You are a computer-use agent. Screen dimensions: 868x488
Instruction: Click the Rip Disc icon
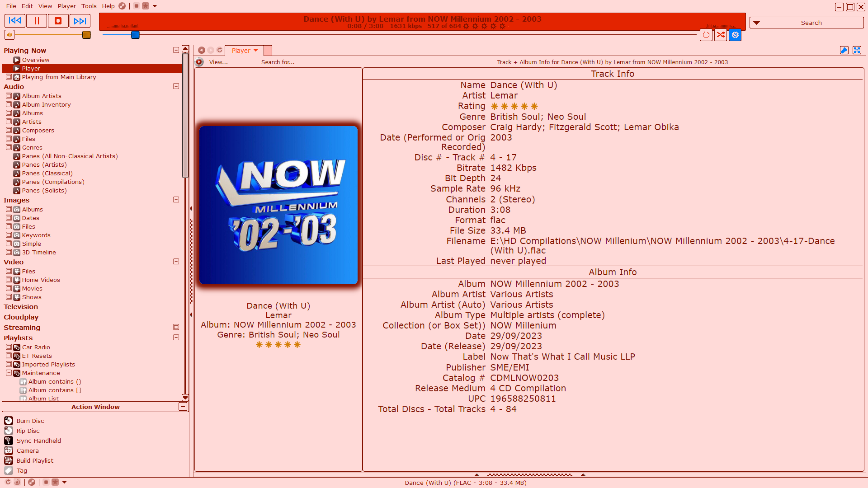point(9,431)
